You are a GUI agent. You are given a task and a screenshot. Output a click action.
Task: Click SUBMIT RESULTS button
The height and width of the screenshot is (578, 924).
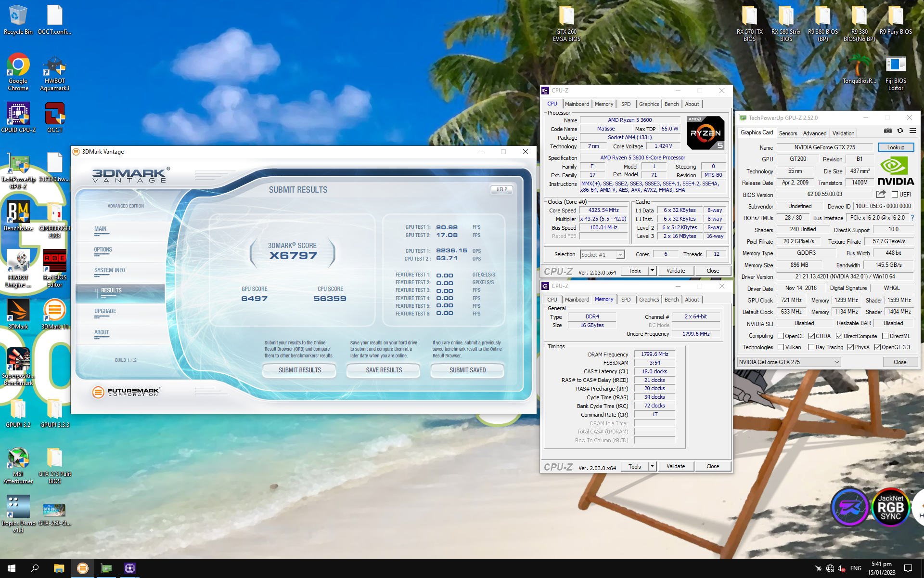(x=300, y=370)
